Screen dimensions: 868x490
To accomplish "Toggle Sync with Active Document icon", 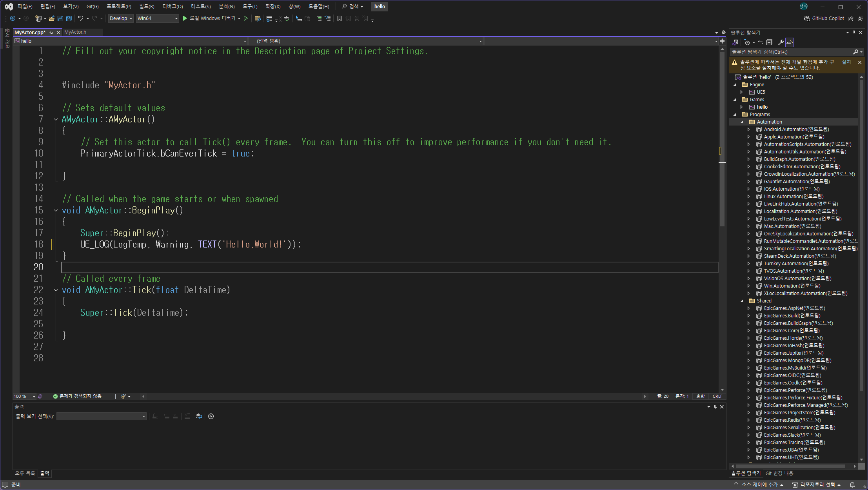I will point(760,42).
